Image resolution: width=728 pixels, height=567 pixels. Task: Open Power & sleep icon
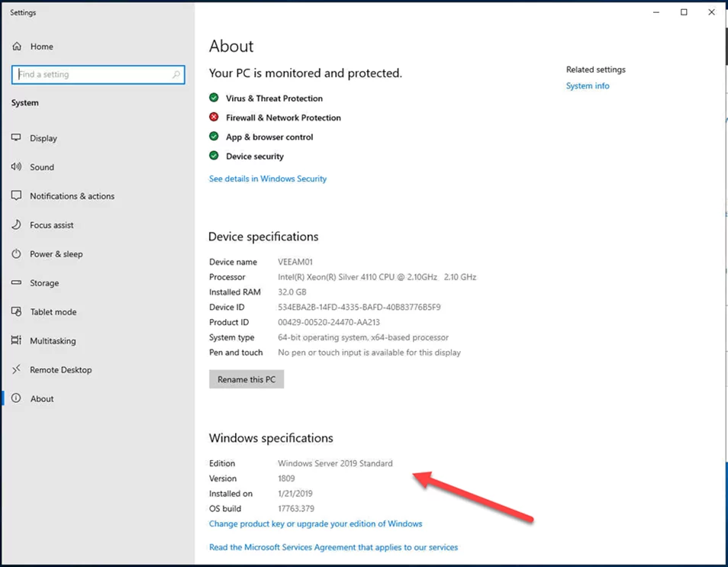coord(17,254)
